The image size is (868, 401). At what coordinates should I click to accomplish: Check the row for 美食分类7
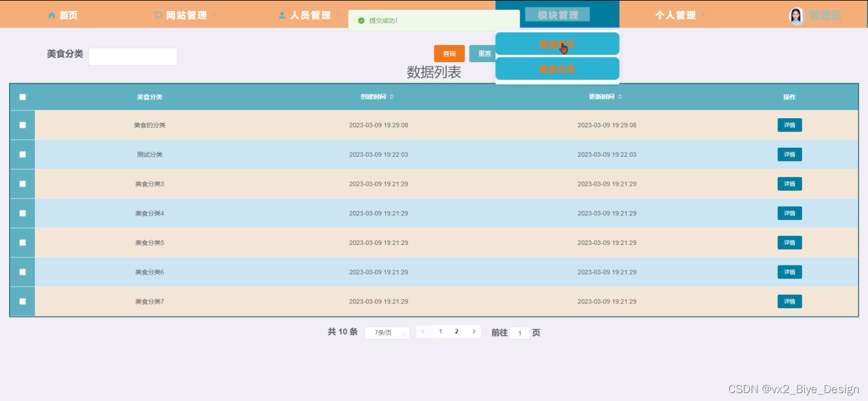tap(23, 302)
